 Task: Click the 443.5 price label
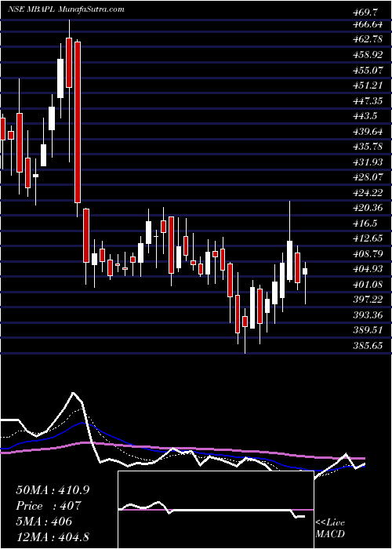point(365,116)
